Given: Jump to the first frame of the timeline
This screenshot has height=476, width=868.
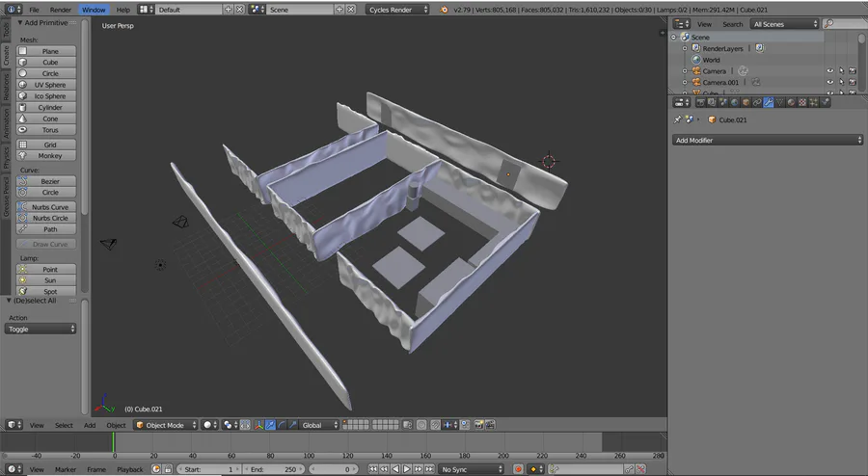Looking at the screenshot, I should click(373, 469).
